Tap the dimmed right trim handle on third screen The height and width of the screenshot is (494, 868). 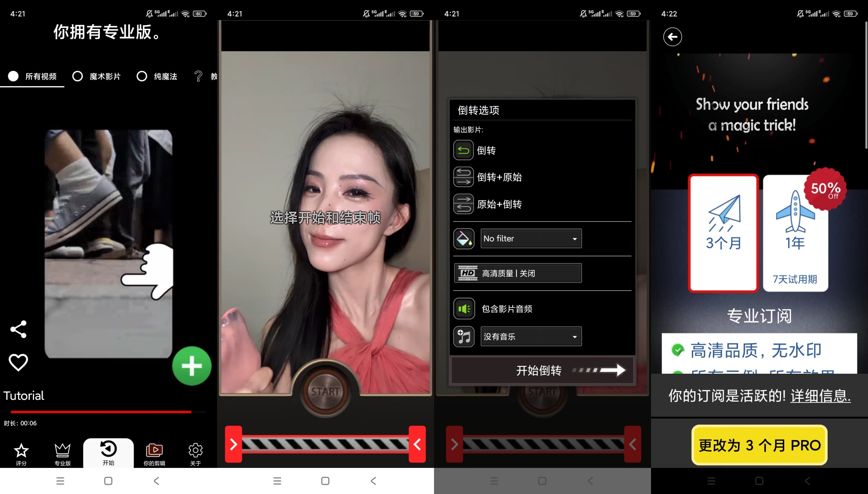[x=633, y=444]
